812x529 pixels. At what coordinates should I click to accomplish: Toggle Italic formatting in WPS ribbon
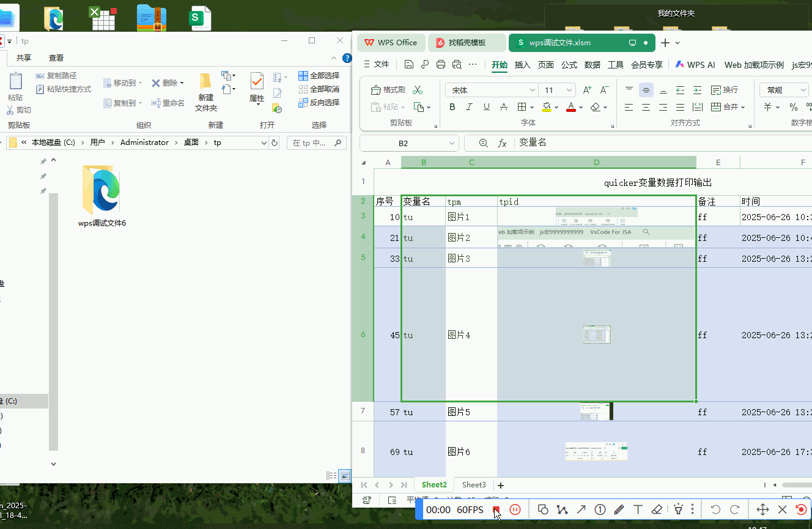coord(470,107)
